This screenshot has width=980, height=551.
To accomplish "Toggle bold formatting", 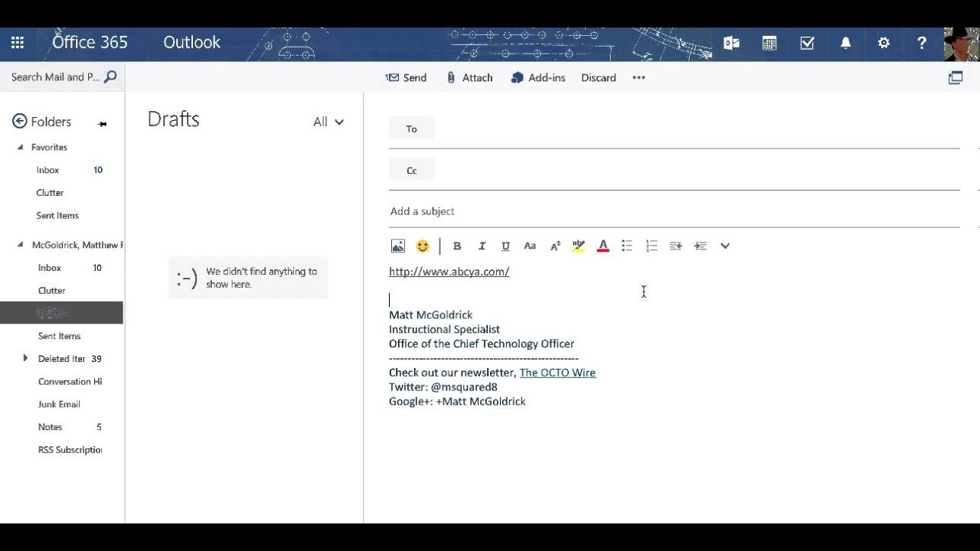I will [x=457, y=246].
